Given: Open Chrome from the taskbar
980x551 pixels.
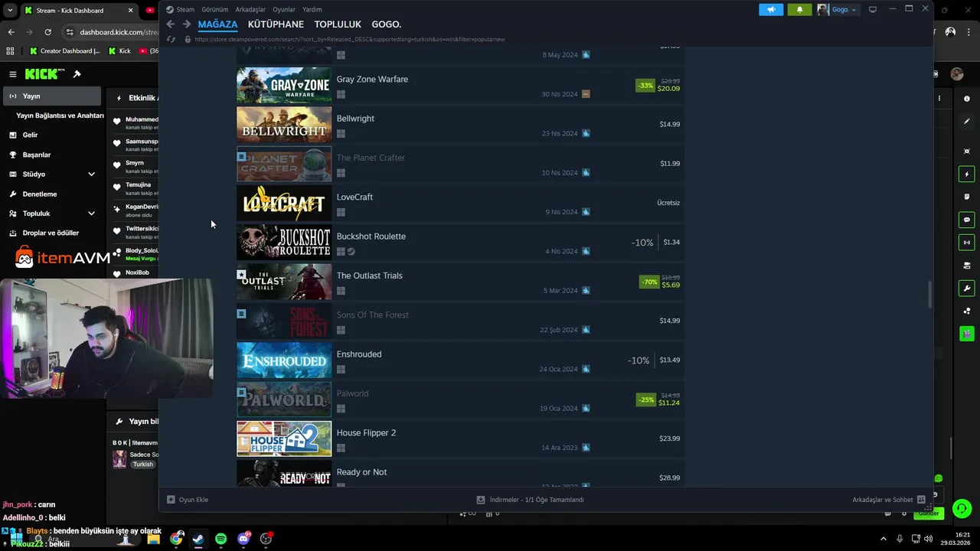Looking at the screenshot, I should pos(177,539).
